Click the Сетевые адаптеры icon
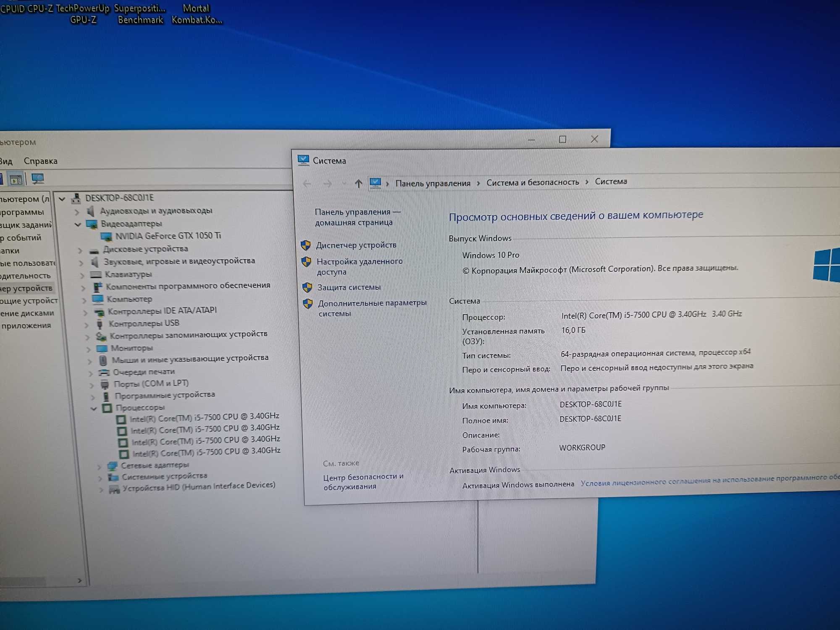 pyautogui.click(x=112, y=466)
